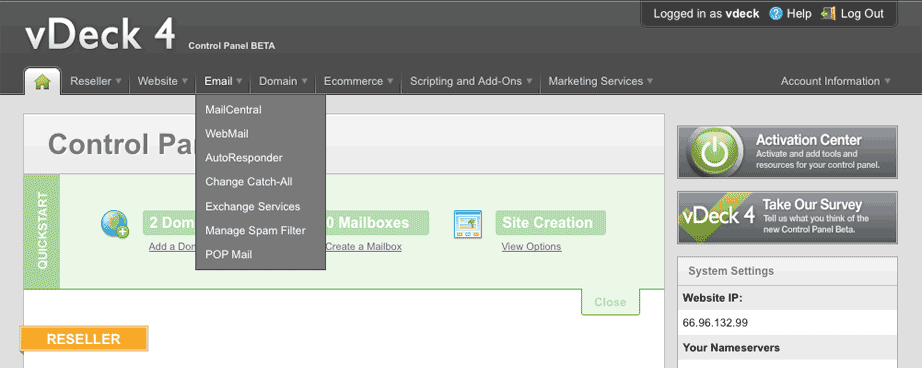Collapse the open Email menu
This screenshot has height=368, width=922.
coord(223,81)
